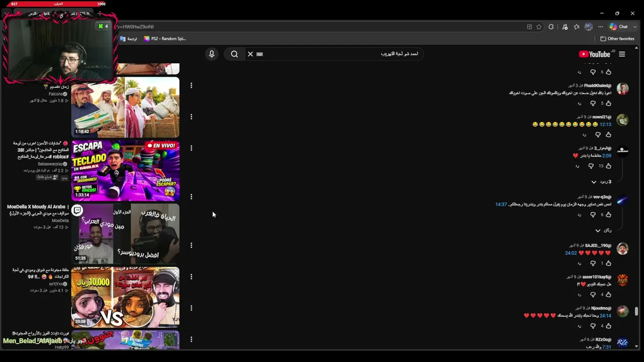Open the three-dot menu for aaser101kay8's comment
644x362 pixels.
(x=191, y=277)
